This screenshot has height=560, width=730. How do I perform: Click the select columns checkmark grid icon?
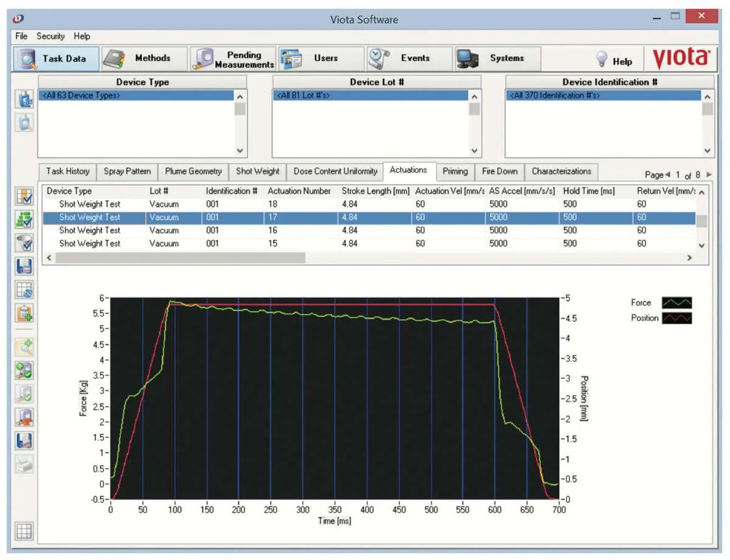(24, 196)
